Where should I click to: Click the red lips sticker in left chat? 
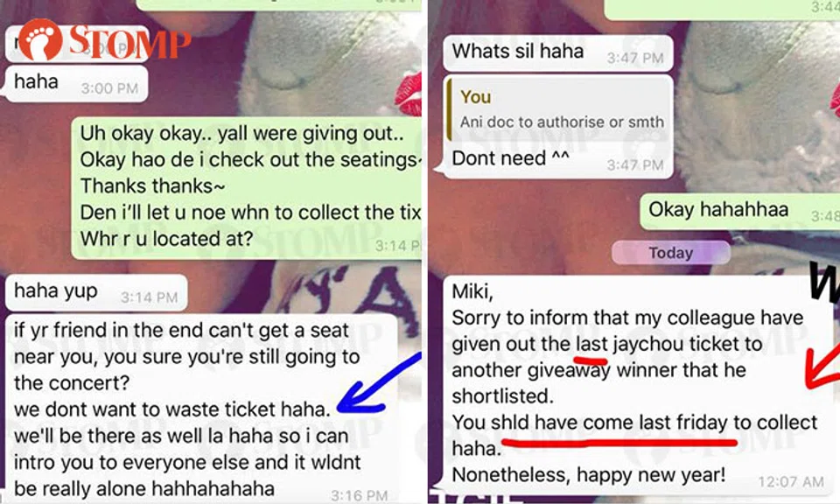coord(411,95)
